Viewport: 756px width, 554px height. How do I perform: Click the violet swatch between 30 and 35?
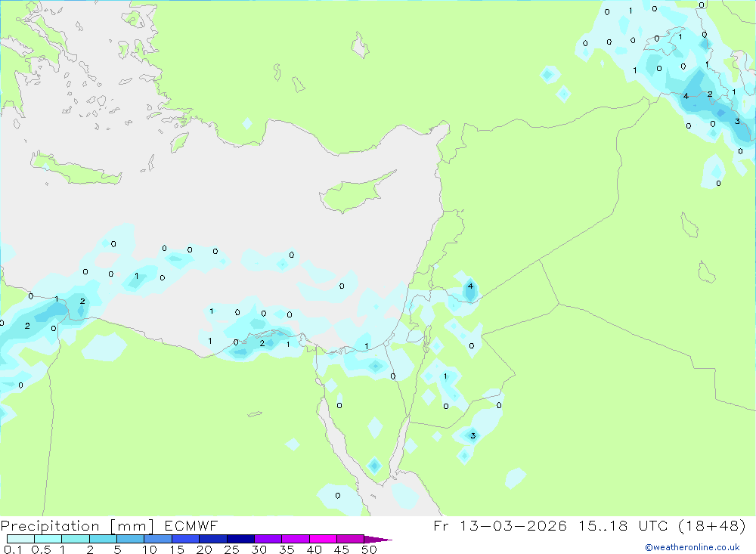pyautogui.click(x=268, y=539)
